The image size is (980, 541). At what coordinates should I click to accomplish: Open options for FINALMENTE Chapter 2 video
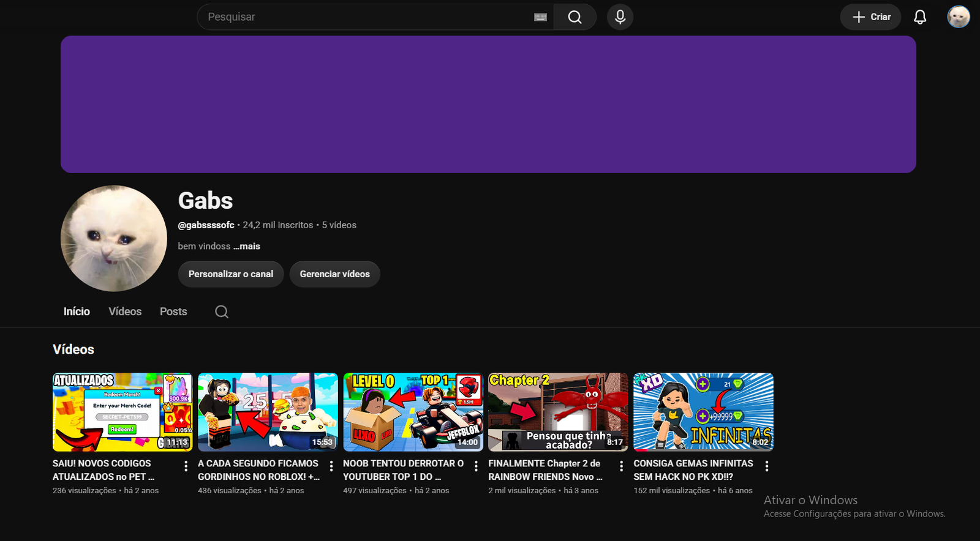click(x=622, y=466)
